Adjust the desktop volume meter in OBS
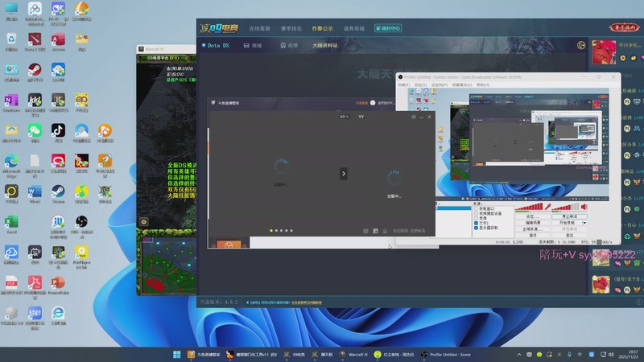The image size is (644, 362). click(x=566, y=207)
